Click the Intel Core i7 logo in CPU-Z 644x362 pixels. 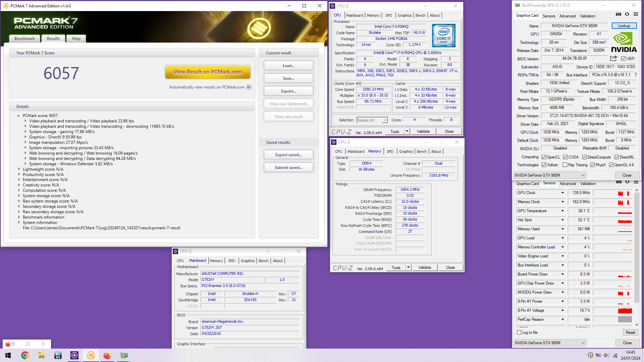(443, 36)
